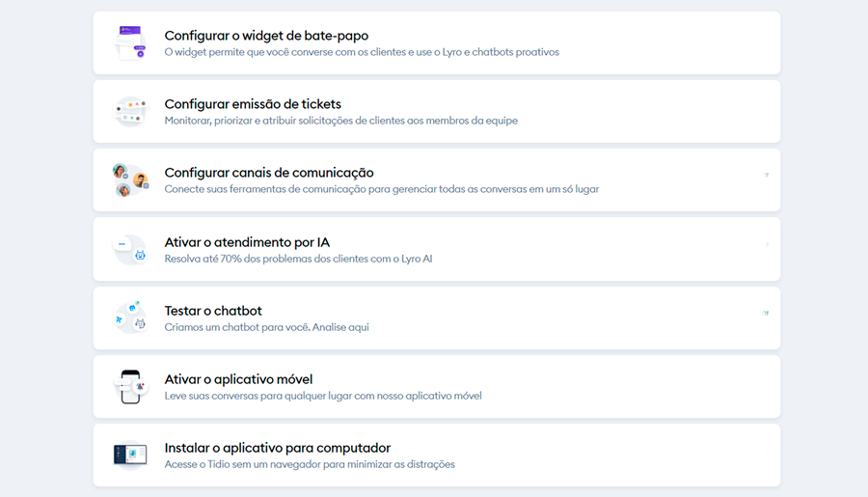The width and height of the screenshot is (868, 497).
Task: Click text 'Conecte suas ferramentas de comunicação'
Action: coord(265,189)
